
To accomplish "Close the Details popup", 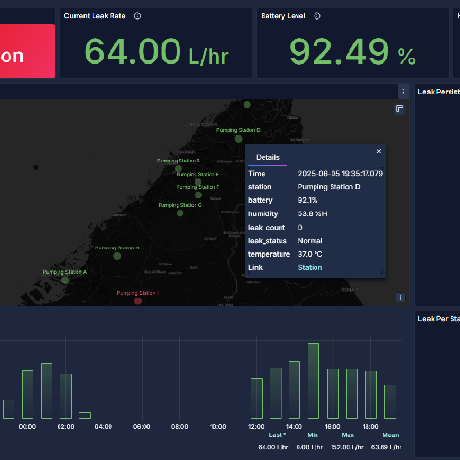I will point(379,151).
